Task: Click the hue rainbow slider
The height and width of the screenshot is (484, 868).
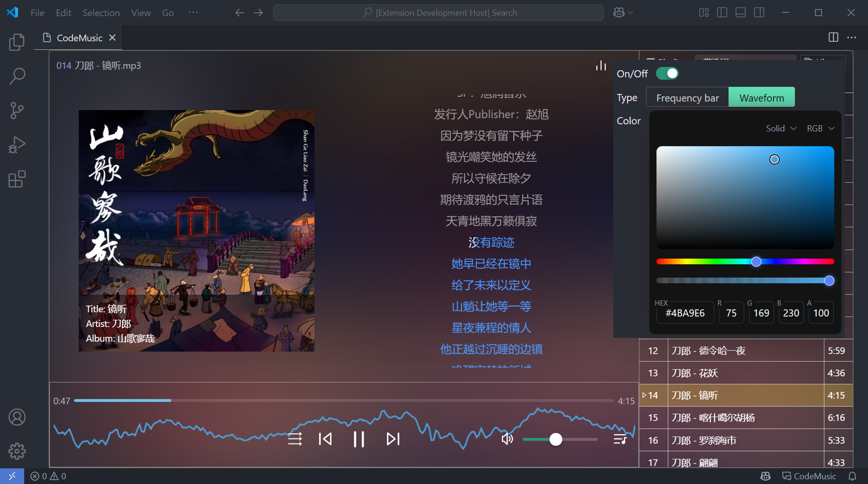Action: click(x=745, y=261)
